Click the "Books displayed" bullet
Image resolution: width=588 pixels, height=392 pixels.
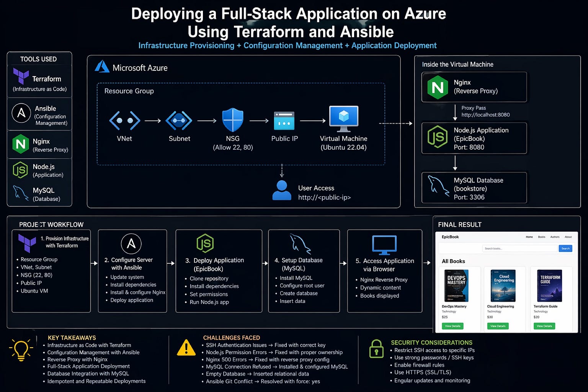[x=380, y=296]
